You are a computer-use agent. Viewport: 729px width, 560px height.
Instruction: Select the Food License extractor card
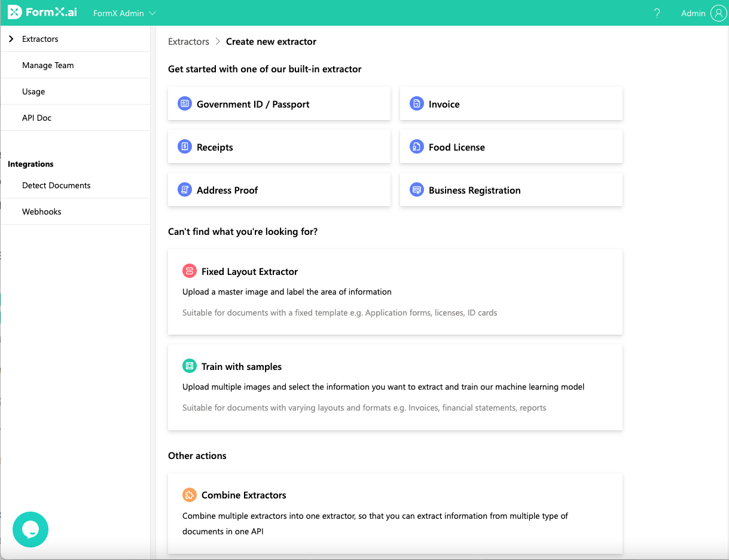pyautogui.click(x=511, y=147)
